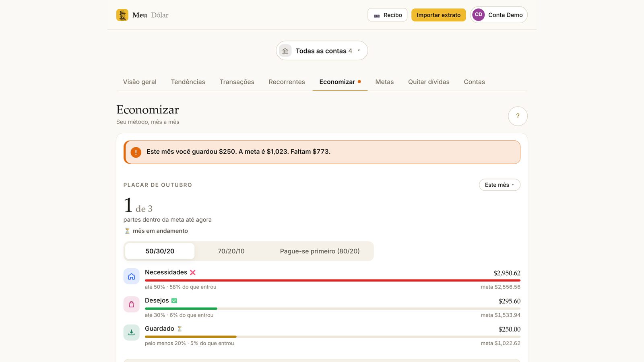Open the Recorrentes tab
Screen dimensions: 644x362
click(x=287, y=82)
